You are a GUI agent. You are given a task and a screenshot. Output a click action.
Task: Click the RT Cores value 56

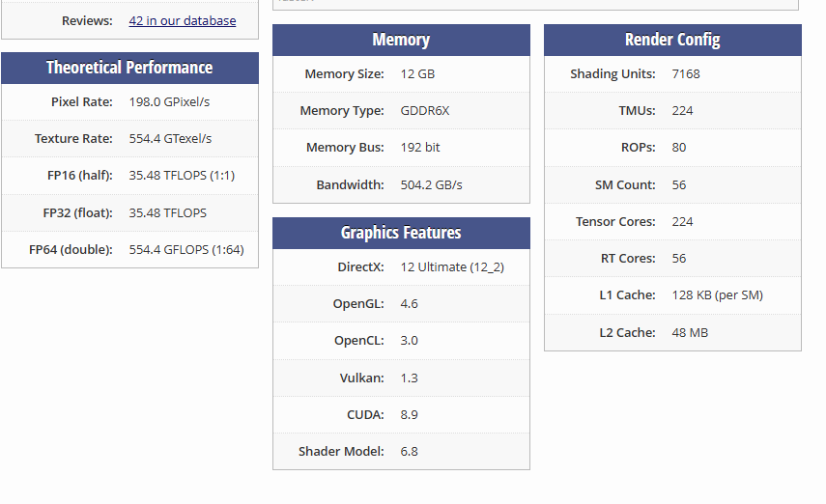pyautogui.click(x=678, y=259)
